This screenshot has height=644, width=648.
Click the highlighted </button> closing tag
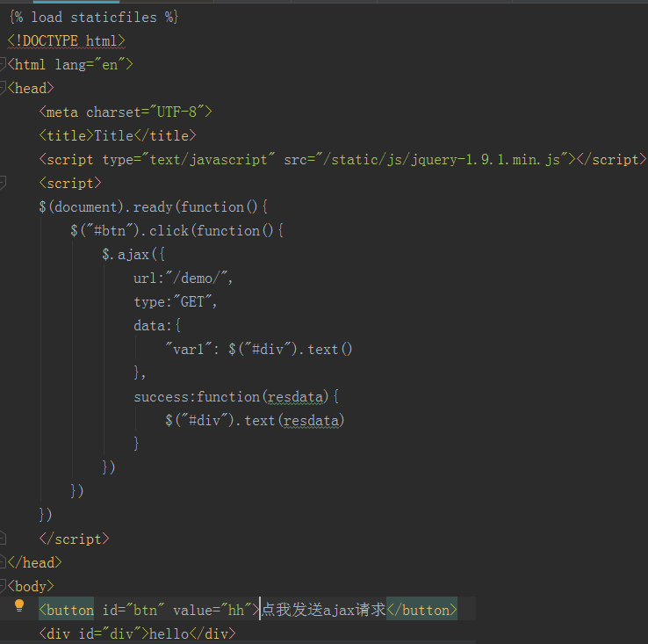(422, 610)
